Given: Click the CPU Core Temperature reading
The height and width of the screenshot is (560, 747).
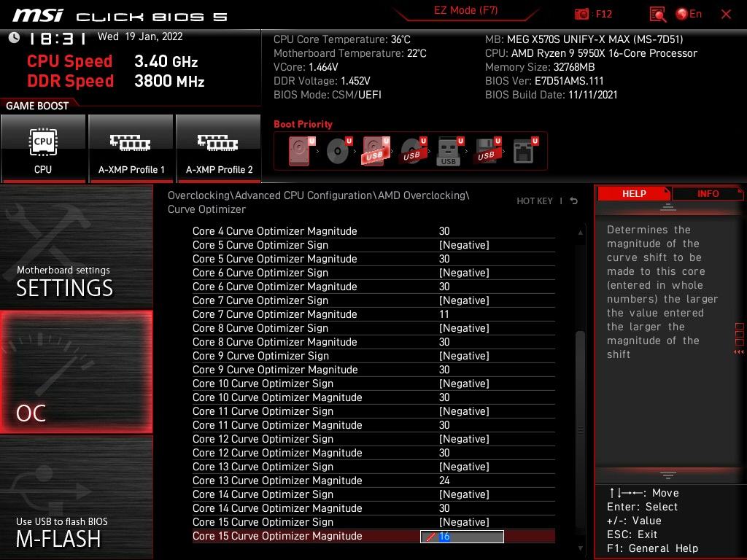Looking at the screenshot, I should pos(341,39).
